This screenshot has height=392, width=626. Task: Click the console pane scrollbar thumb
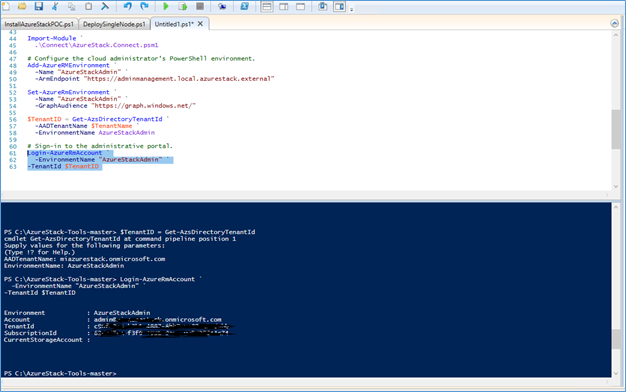click(x=616, y=339)
